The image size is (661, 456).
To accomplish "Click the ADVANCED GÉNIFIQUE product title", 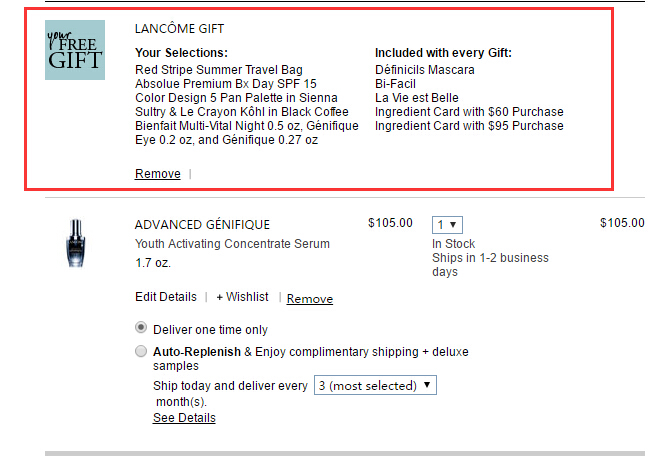I will [202, 225].
